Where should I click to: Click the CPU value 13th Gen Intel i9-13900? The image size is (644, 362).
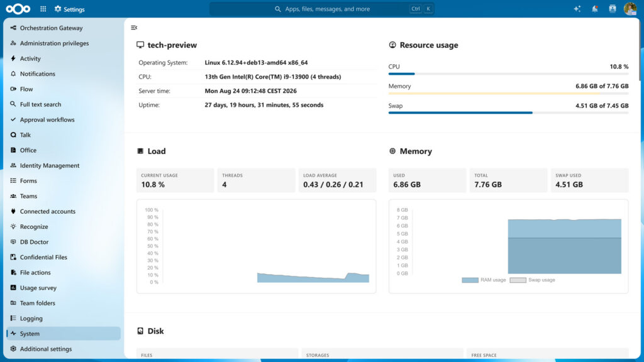(x=273, y=77)
